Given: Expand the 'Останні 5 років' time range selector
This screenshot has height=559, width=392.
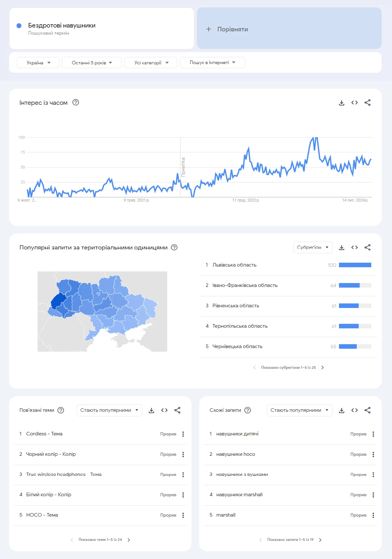Looking at the screenshot, I should coord(92,62).
